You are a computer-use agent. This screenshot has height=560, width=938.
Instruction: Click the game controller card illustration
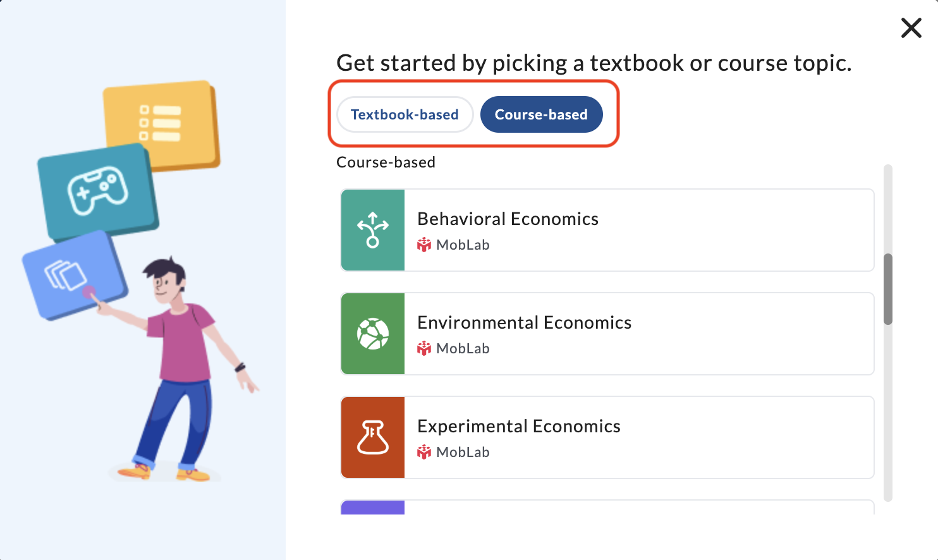click(x=98, y=191)
